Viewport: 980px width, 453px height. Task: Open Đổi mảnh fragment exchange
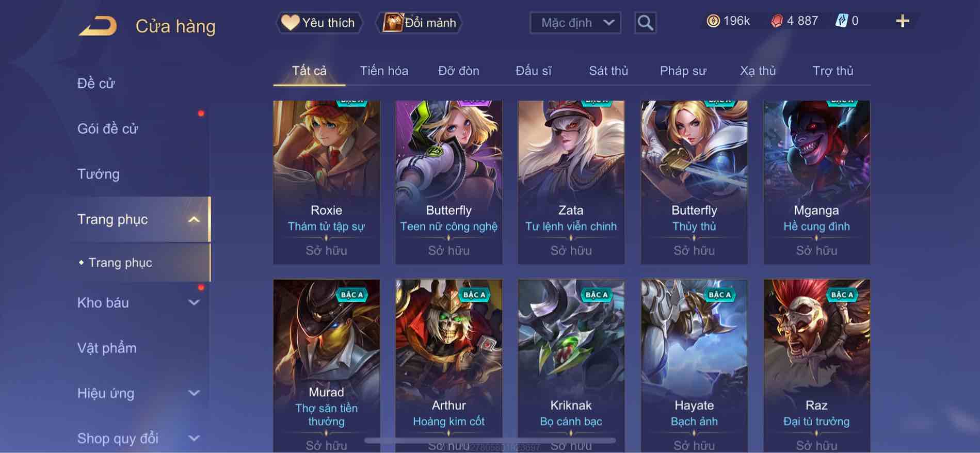coord(420,23)
